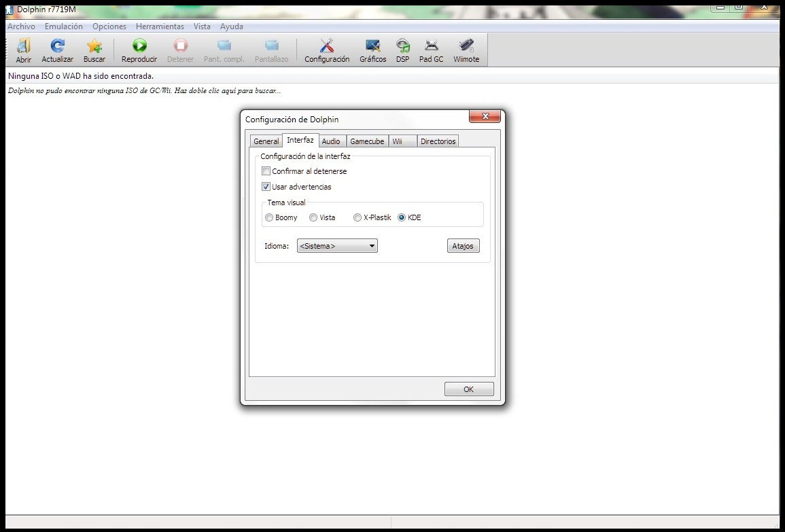Click the Actualizar refresh icon
The width and height of the screenshot is (785, 532).
[58, 46]
